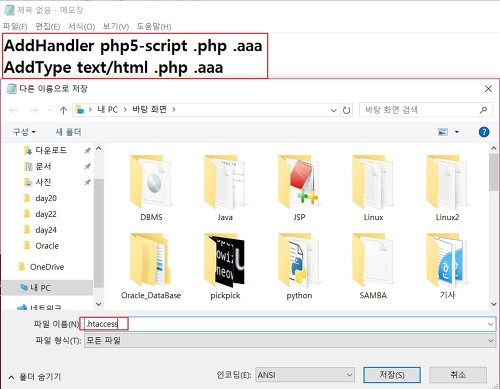Image resolution: width=500 pixels, height=389 pixels.
Task: Click the back navigation arrow
Action: (14, 110)
